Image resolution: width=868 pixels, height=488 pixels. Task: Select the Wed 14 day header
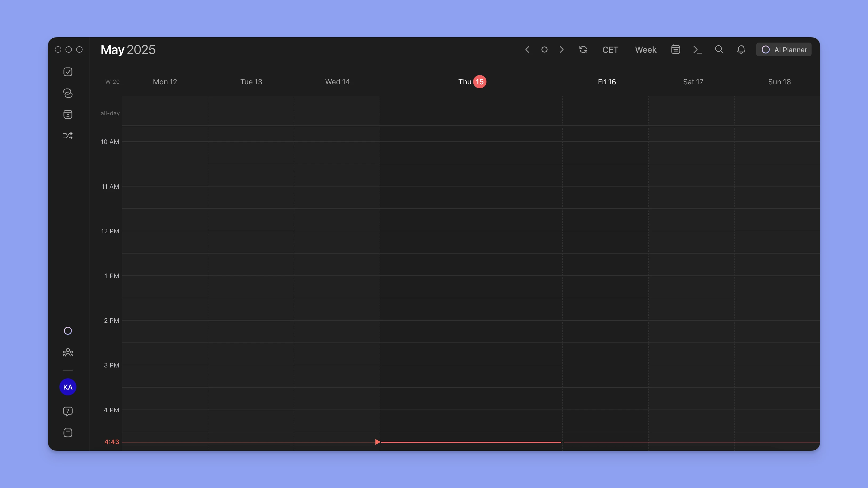pyautogui.click(x=337, y=82)
